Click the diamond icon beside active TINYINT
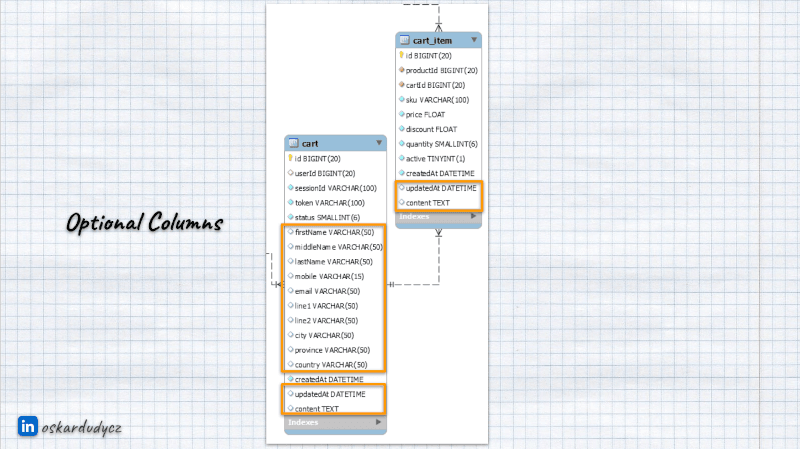Screen dimensions: 800x449 402,159
